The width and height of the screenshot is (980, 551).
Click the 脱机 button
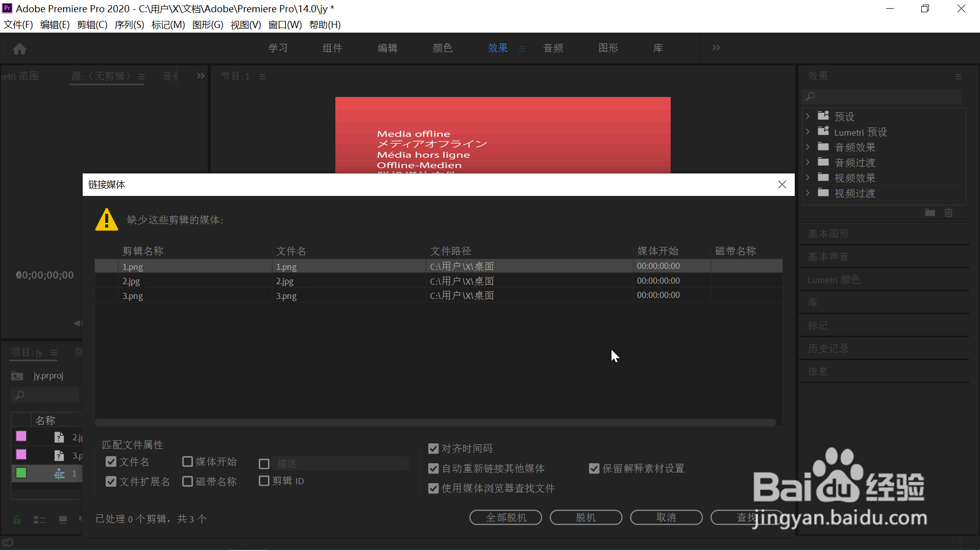pyautogui.click(x=586, y=517)
